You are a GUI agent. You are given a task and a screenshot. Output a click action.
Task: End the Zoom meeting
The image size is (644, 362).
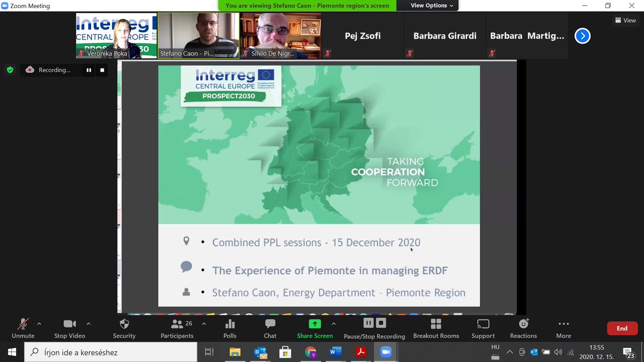[x=622, y=328]
